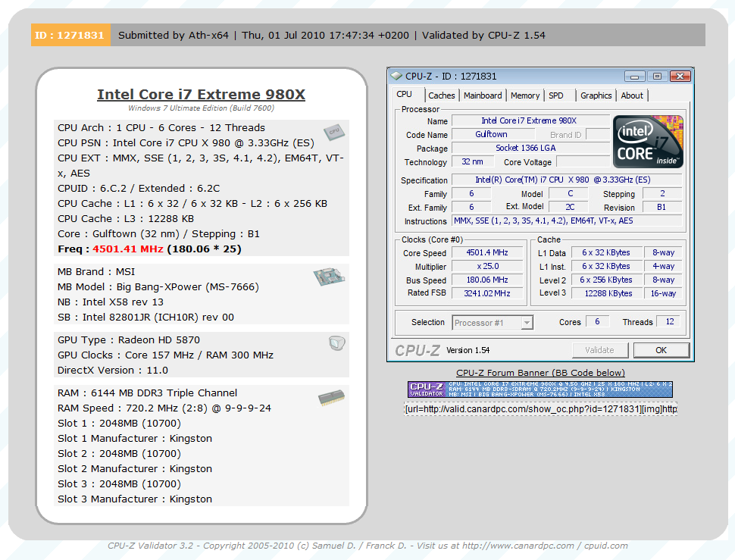The image size is (735, 560).
Task: Click the L1 Data 8-way associativity field
Action: pyautogui.click(x=663, y=252)
